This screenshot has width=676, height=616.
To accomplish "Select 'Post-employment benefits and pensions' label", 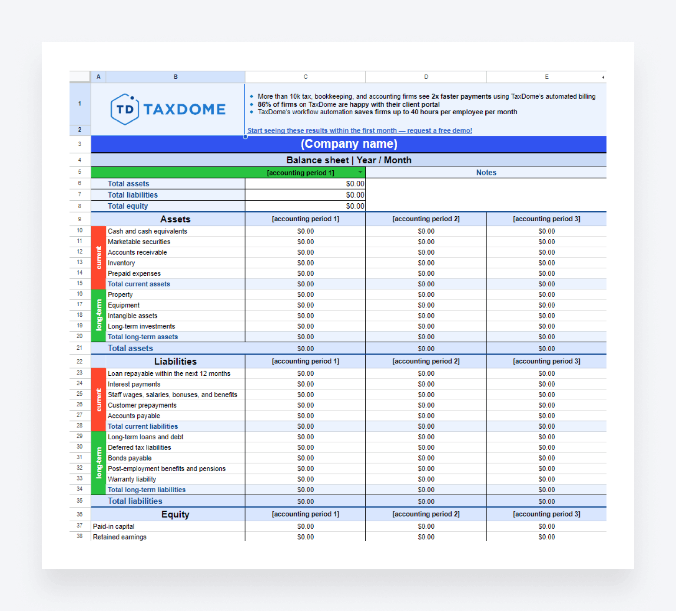I will tap(166, 469).
